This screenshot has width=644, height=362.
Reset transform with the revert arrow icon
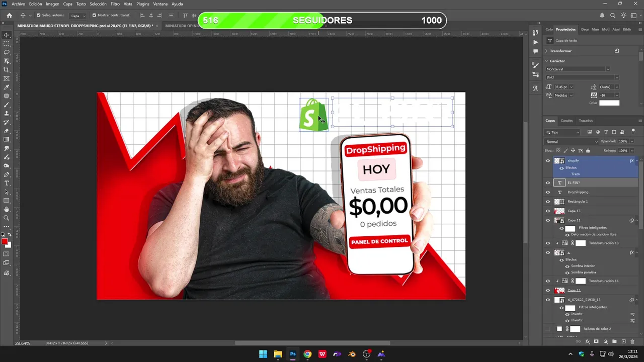[x=617, y=51]
